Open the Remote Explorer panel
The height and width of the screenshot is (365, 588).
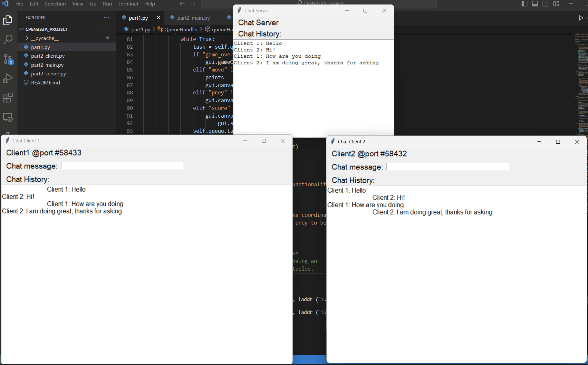(x=8, y=117)
